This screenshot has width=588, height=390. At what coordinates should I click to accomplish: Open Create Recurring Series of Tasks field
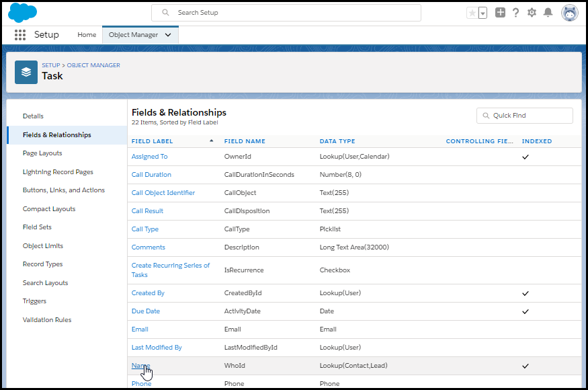point(171,270)
